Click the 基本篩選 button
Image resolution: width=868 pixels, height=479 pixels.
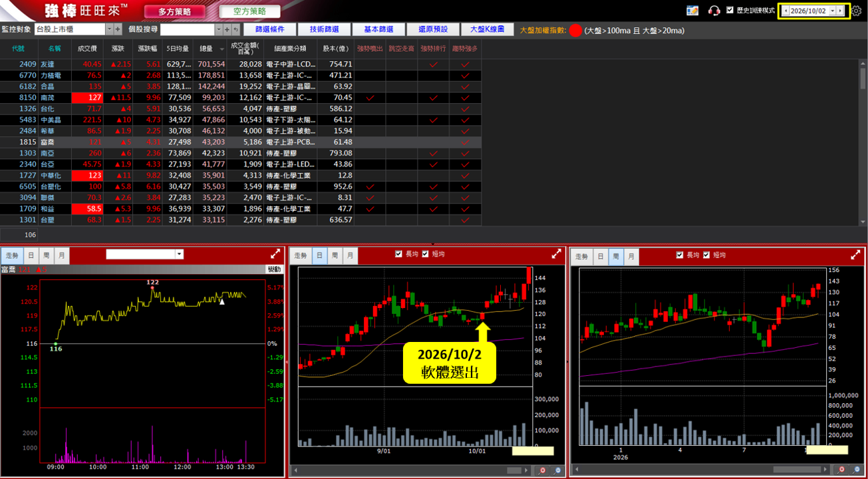(x=378, y=29)
